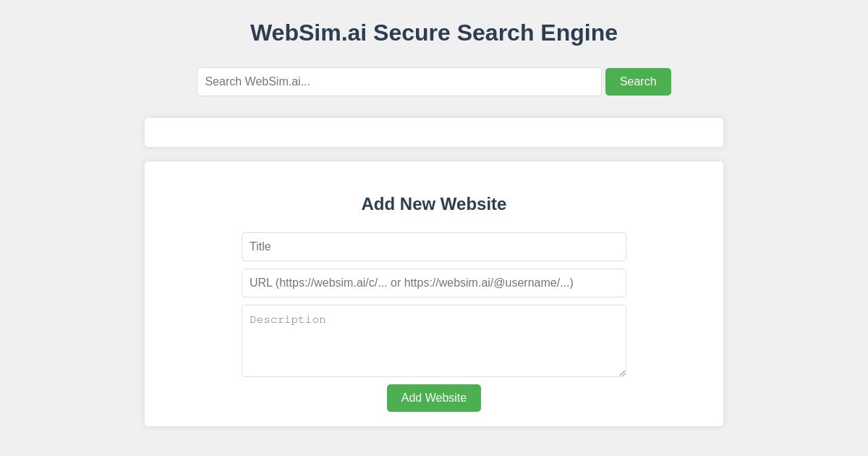Click the Add New Website heading
Viewport: 868px width, 456px height.
pyautogui.click(x=434, y=204)
